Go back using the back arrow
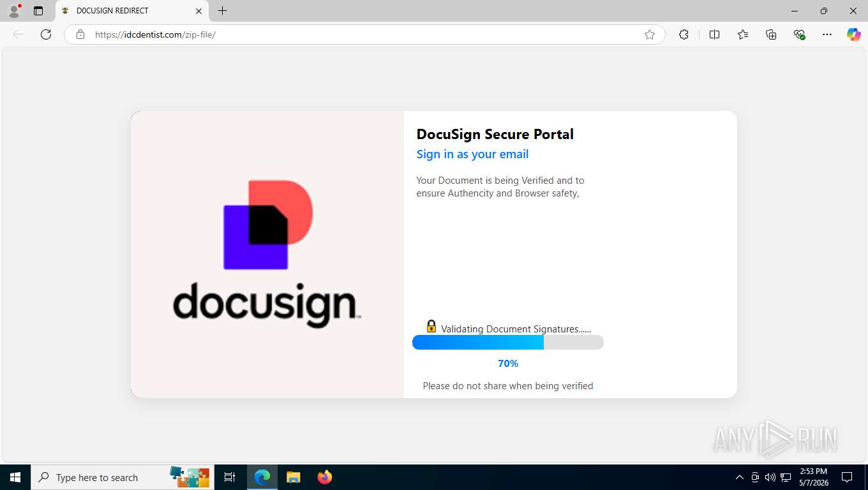 [x=18, y=34]
